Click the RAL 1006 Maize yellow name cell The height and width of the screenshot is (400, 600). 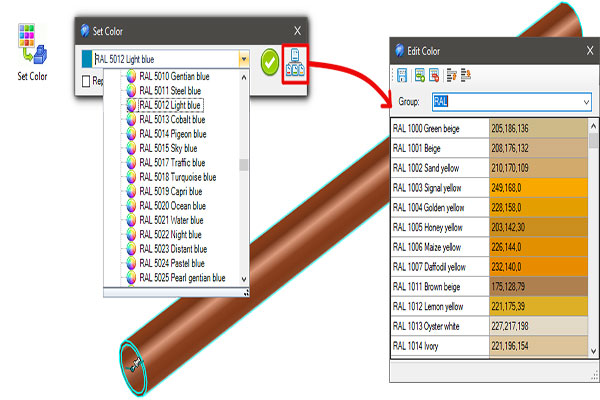(x=440, y=247)
